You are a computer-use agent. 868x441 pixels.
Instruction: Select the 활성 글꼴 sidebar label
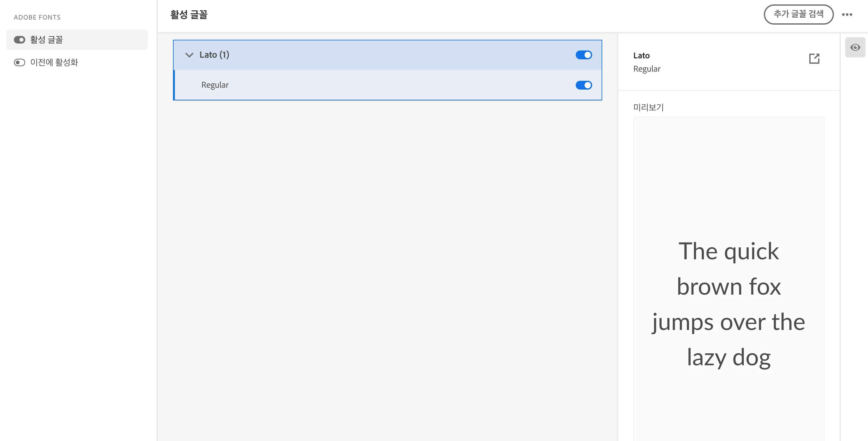coord(46,40)
